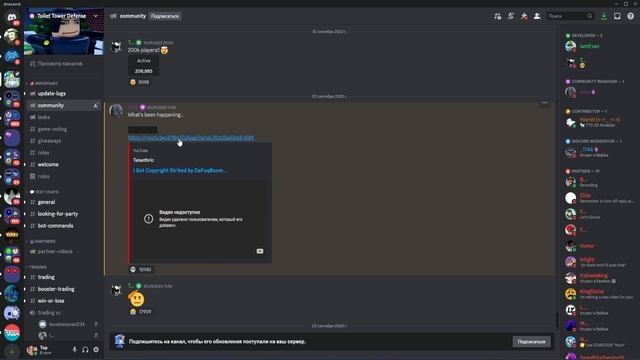Click reaction 17904 under emoji message
Image resolution: width=640 pixels, height=360 pixels.
(x=141, y=312)
